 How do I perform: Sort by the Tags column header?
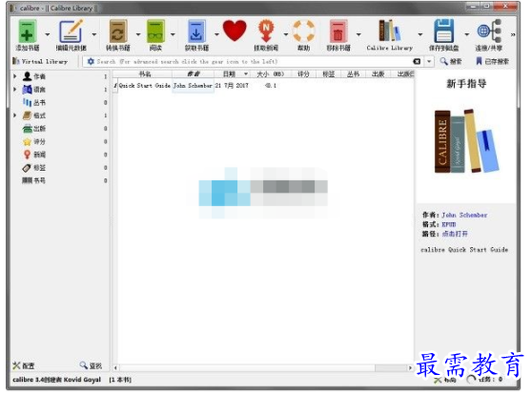328,74
